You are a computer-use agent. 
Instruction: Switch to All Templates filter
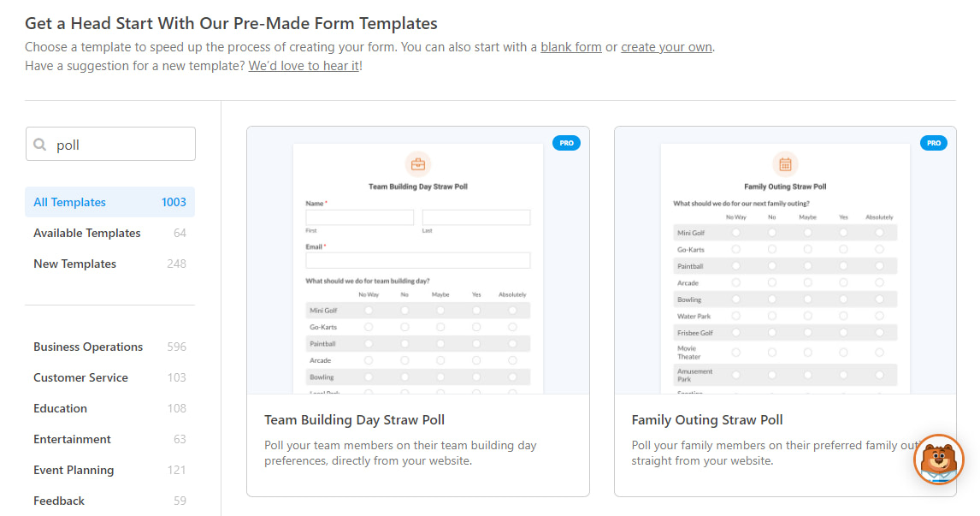tap(69, 202)
